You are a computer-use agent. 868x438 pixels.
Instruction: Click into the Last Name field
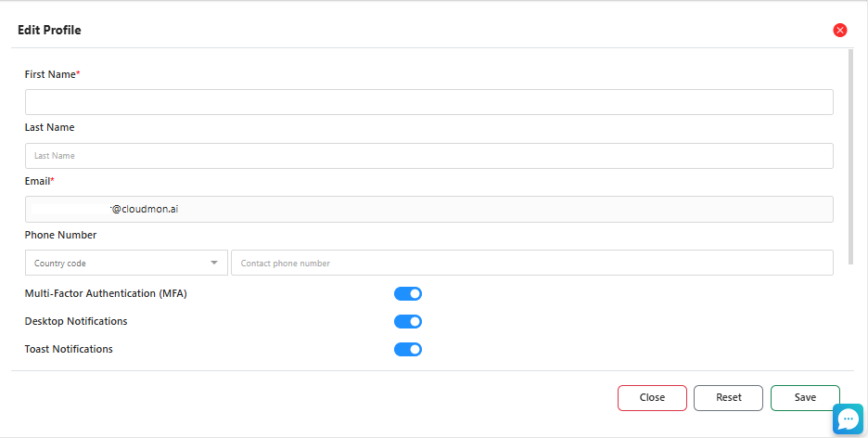(428, 156)
